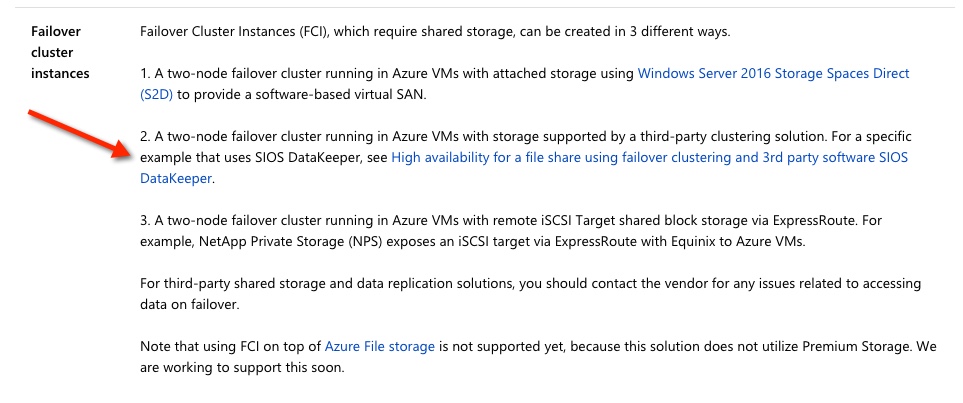Click item 3 about remote iSCSI Target storage
Image resolution: width=963 pixels, height=403 pixels.
click(450, 220)
